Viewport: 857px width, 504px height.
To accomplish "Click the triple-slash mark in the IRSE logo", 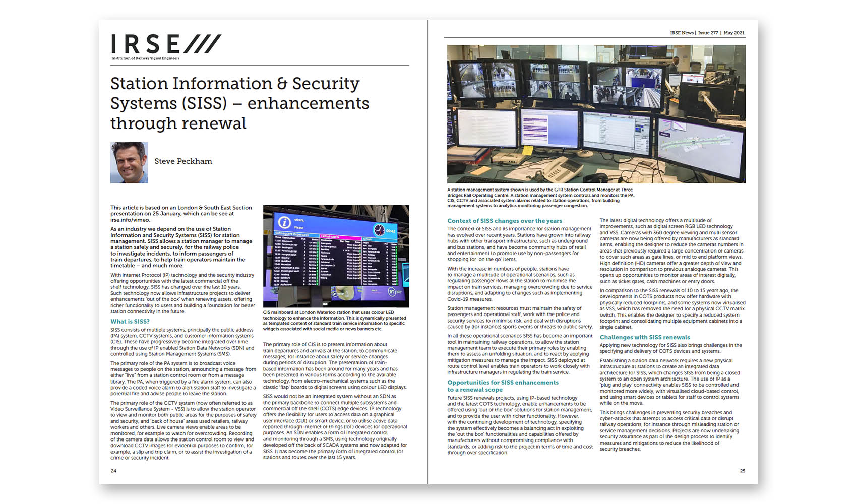I will pos(202,44).
